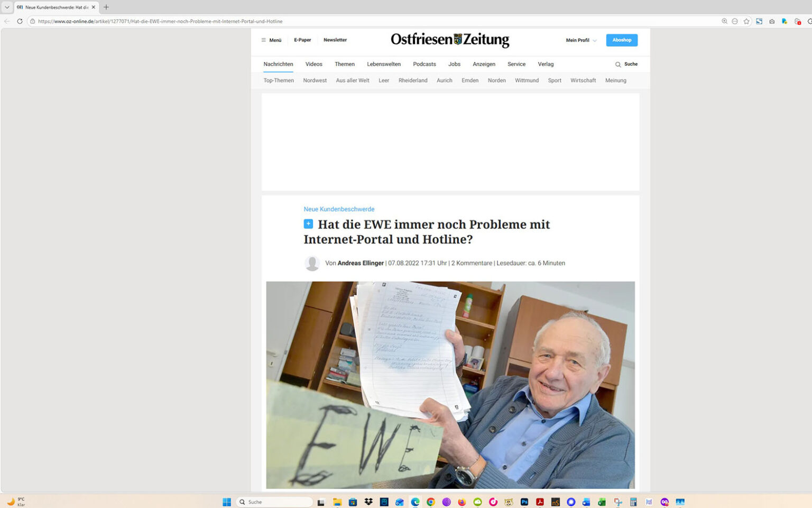The height and width of the screenshot is (508, 812).
Task: Click inside the Windows search field
Action: click(275, 502)
